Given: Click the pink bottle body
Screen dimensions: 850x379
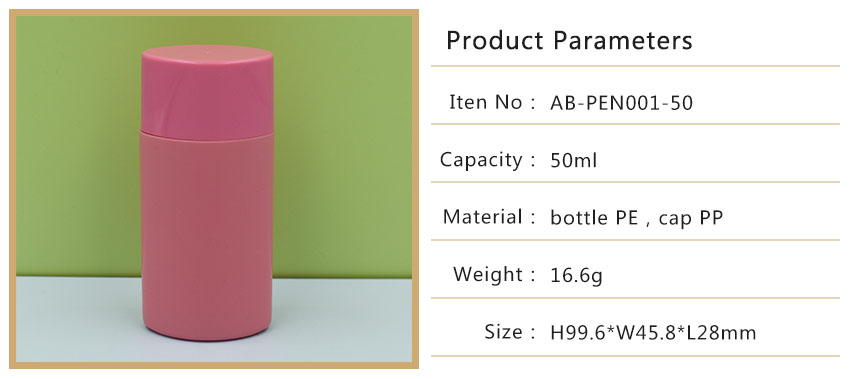Looking at the screenshot, I should (207, 236).
